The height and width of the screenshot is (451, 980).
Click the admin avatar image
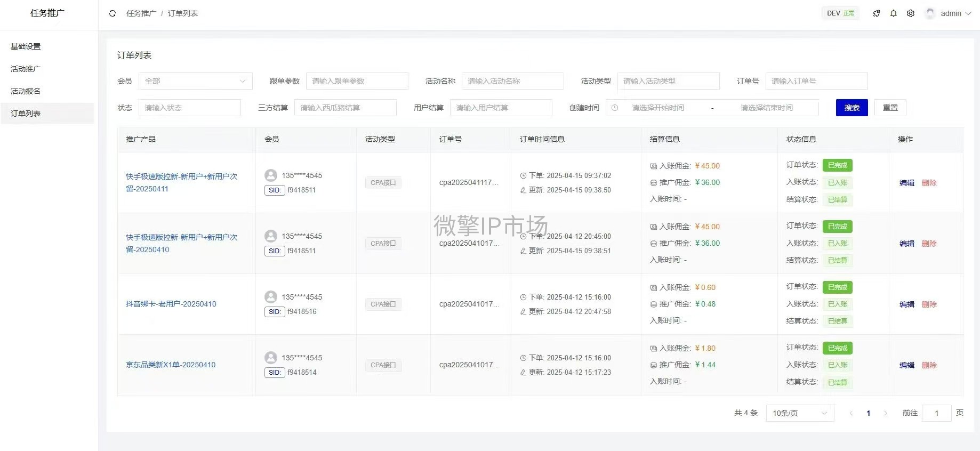tap(930, 13)
